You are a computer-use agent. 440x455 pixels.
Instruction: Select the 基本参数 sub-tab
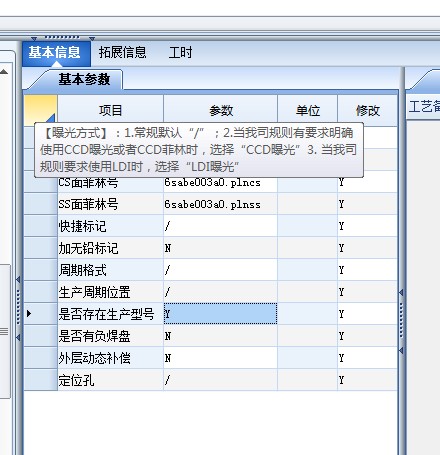[x=83, y=79]
